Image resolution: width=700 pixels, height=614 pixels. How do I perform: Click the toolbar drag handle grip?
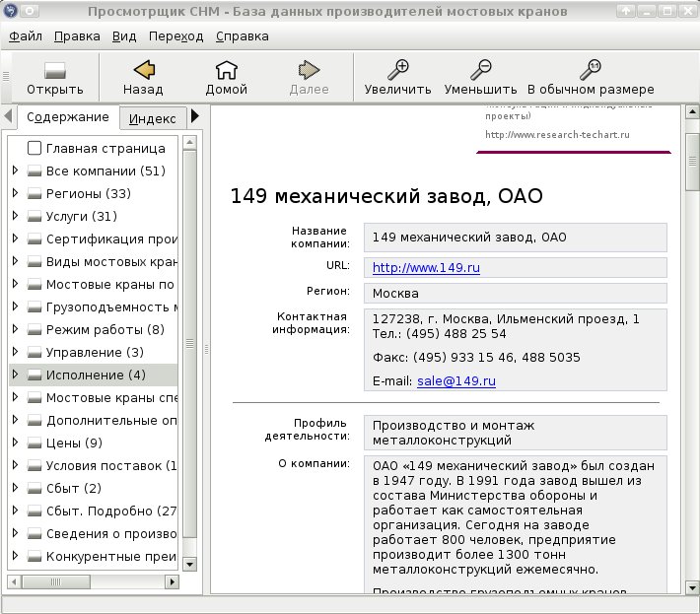click(x=6, y=76)
